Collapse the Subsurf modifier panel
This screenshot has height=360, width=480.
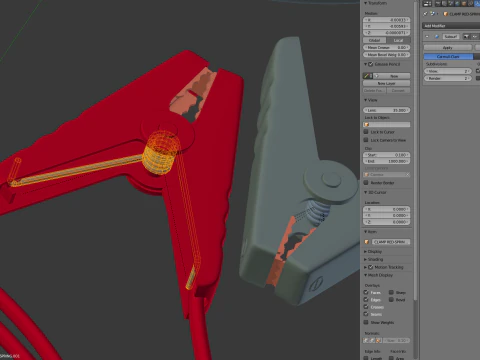point(427,36)
